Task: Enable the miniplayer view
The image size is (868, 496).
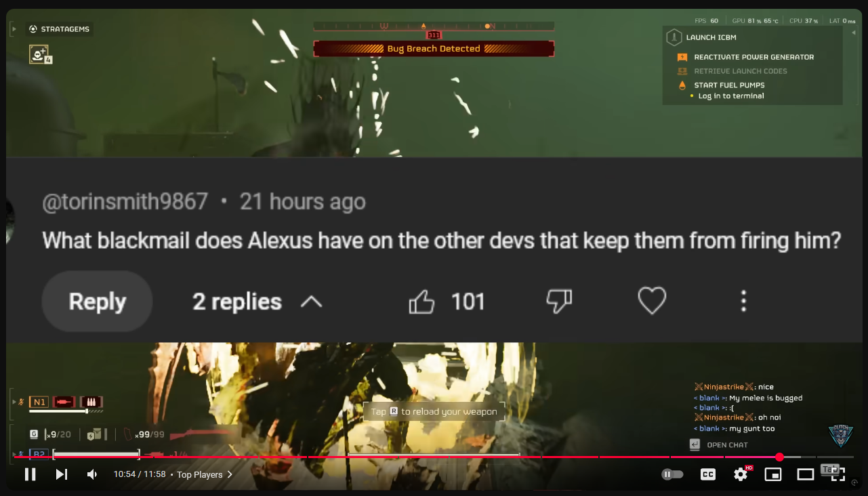Action: [773, 474]
